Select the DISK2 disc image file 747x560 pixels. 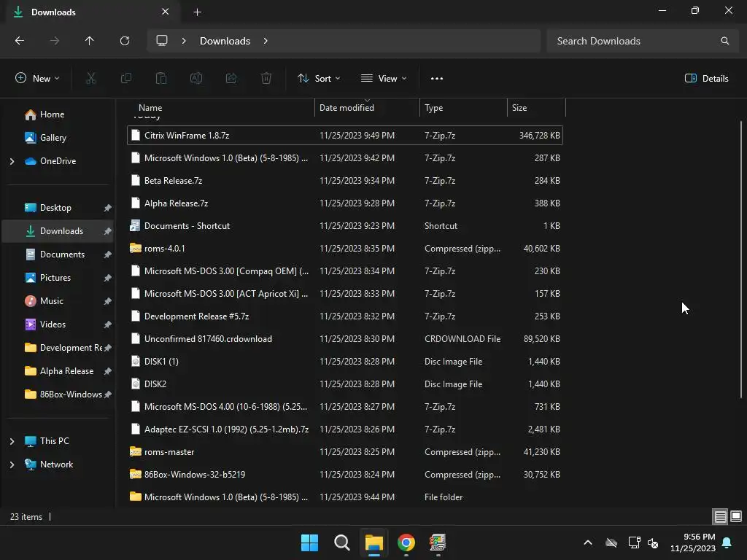click(345, 384)
